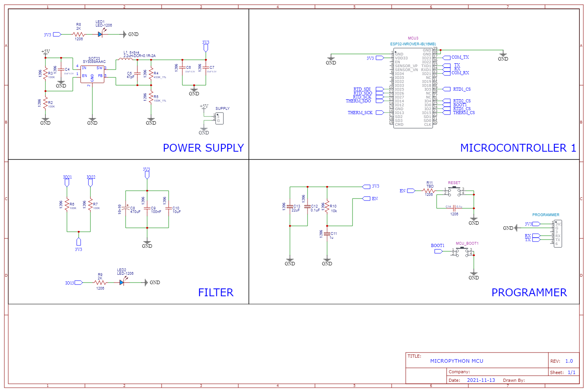The height and width of the screenshot is (392, 588).
Task: Click the large PROGRAMMER section title
Action: click(529, 292)
